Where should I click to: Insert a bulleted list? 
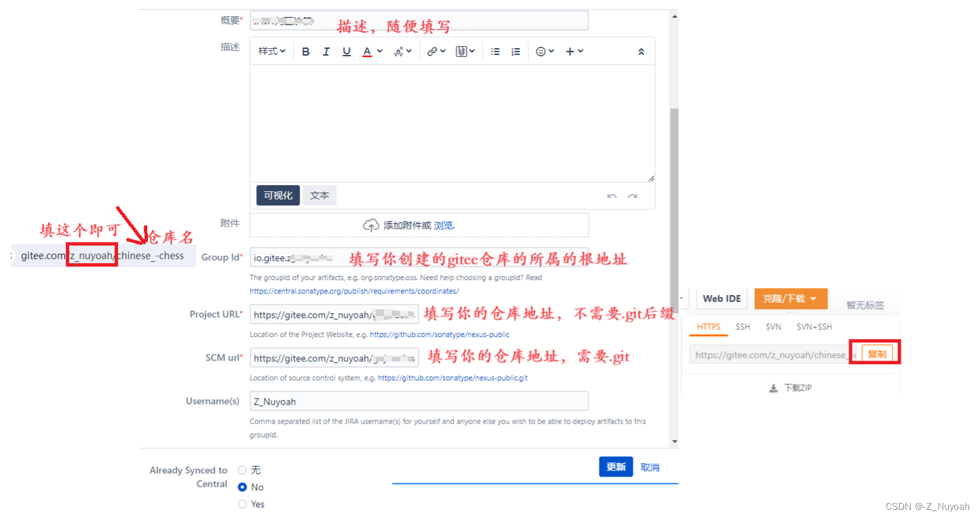pos(495,52)
